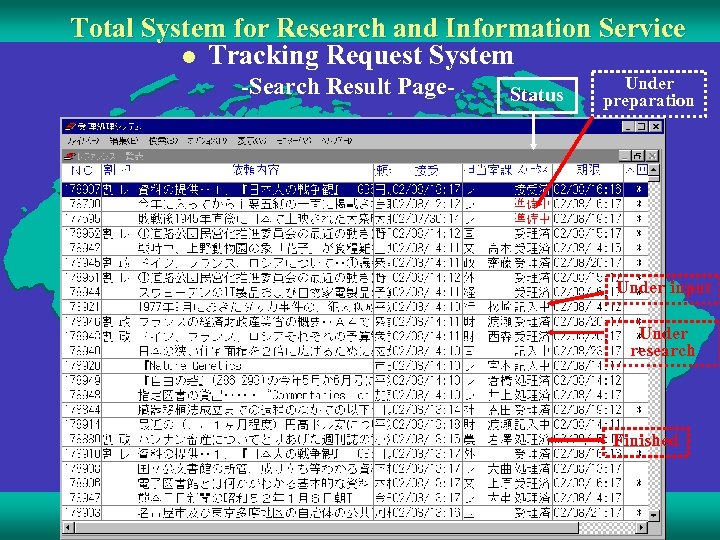Viewport: 720px width, 540px height.
Task: Open the ヘルプ (Help) menu
Action: point(337,141)
